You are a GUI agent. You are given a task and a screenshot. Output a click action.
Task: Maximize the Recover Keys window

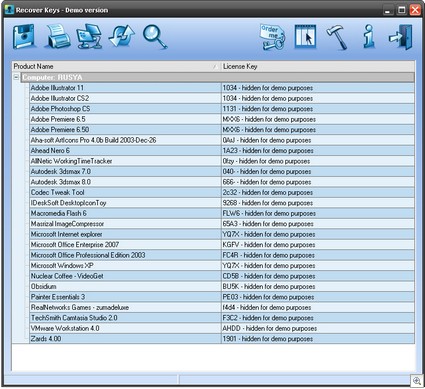(x=402, y=10)
